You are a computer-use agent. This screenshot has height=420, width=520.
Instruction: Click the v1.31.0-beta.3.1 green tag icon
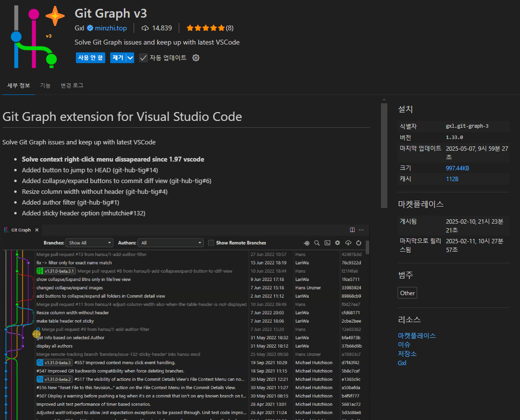click(x=40, y=271)
